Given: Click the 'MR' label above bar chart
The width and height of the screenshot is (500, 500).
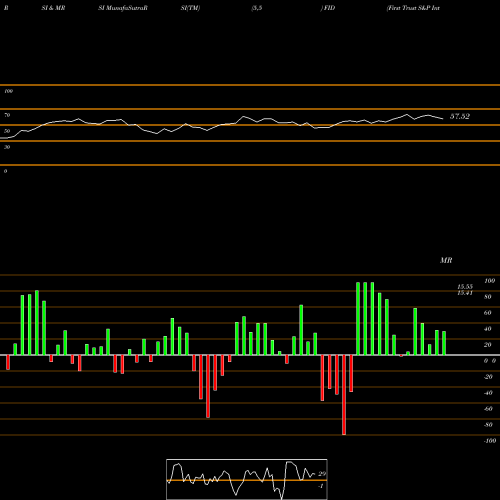Looking at the screenshot, I should click(446, 260).
